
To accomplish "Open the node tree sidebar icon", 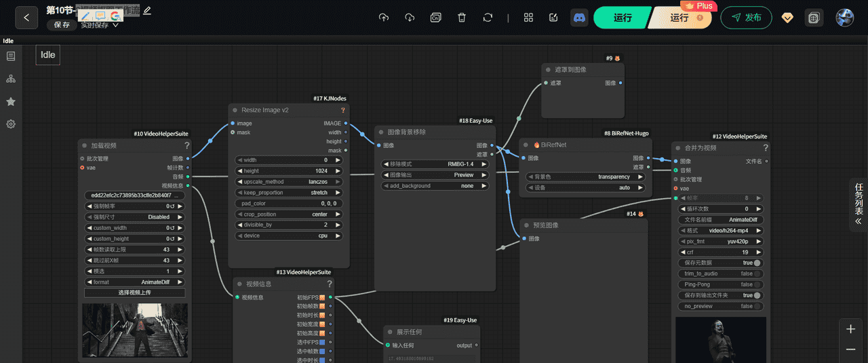I will (11, 79).
